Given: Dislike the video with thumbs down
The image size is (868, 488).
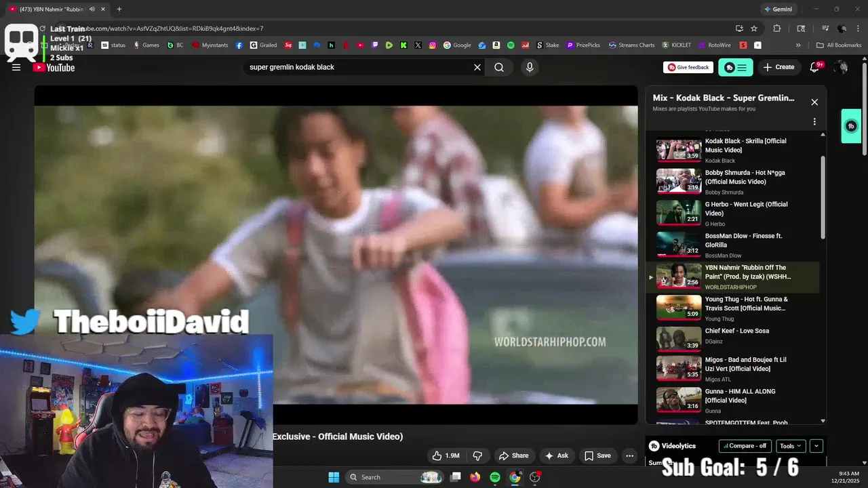Looking at the screenshot, I should click(477, 455).
